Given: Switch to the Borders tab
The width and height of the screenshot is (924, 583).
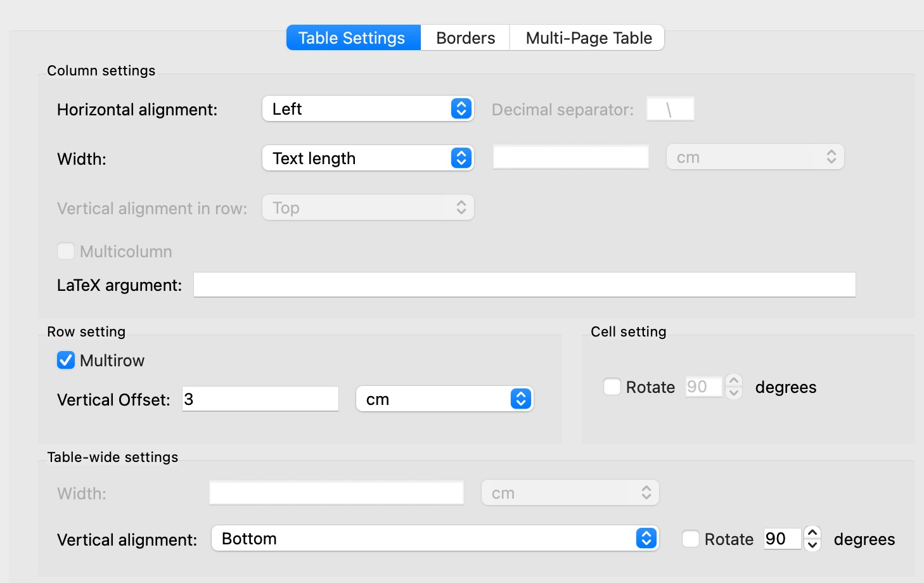Looking at the screenshot, I should pyautogui.click(x=465, y=38).
